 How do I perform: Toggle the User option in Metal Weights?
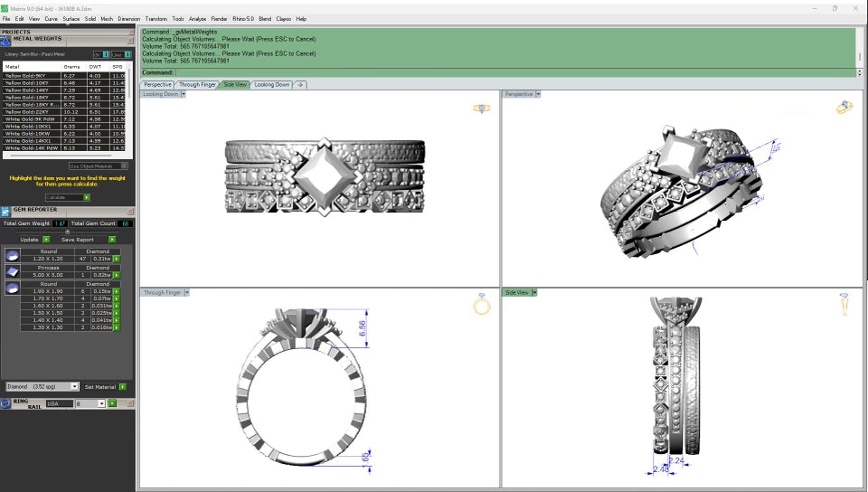127,54
